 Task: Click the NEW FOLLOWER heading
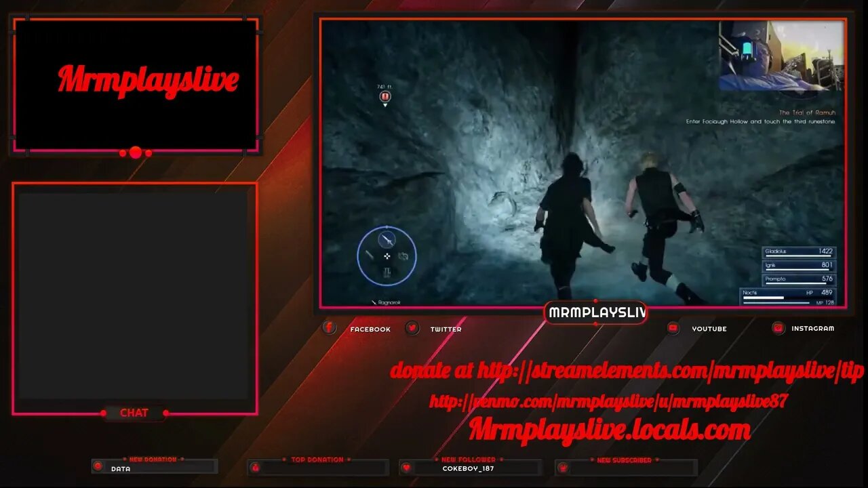click(469, 460)
